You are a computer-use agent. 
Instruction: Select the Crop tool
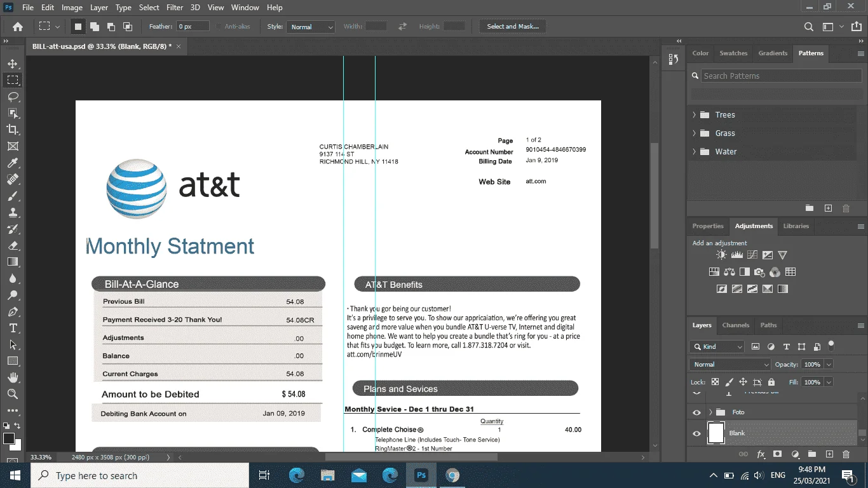click(13, 130)
